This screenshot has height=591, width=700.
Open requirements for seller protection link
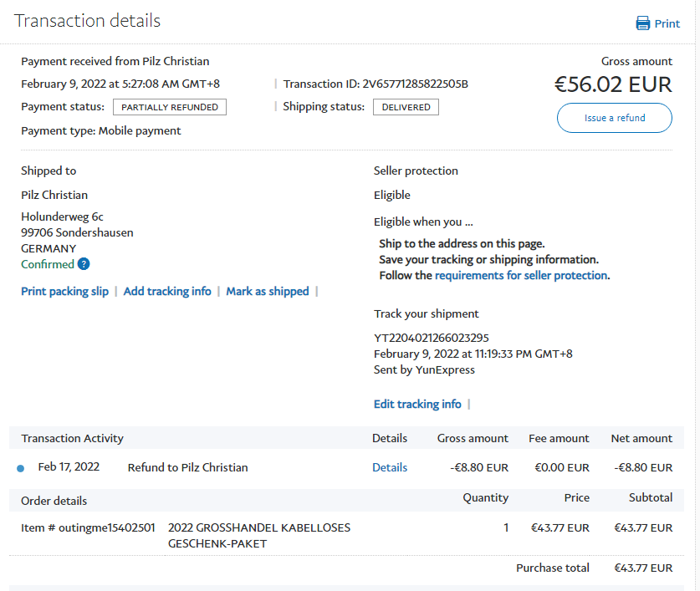coord(521,275)
